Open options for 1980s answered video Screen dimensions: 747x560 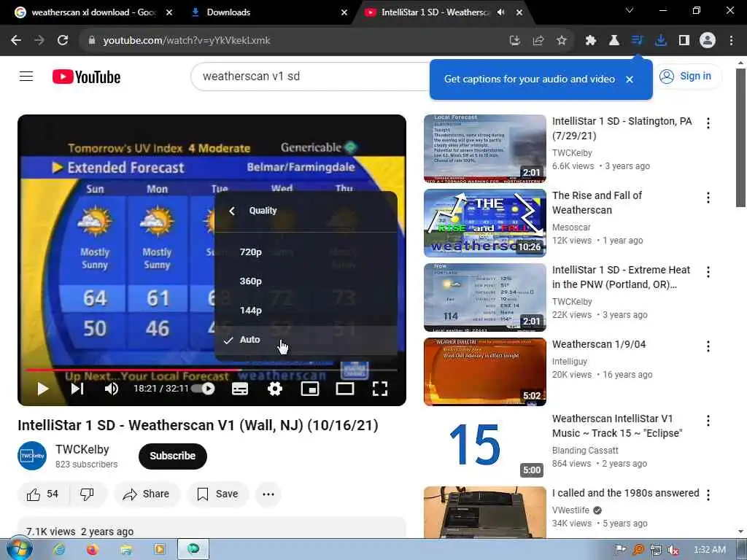(x=708, y=495)
